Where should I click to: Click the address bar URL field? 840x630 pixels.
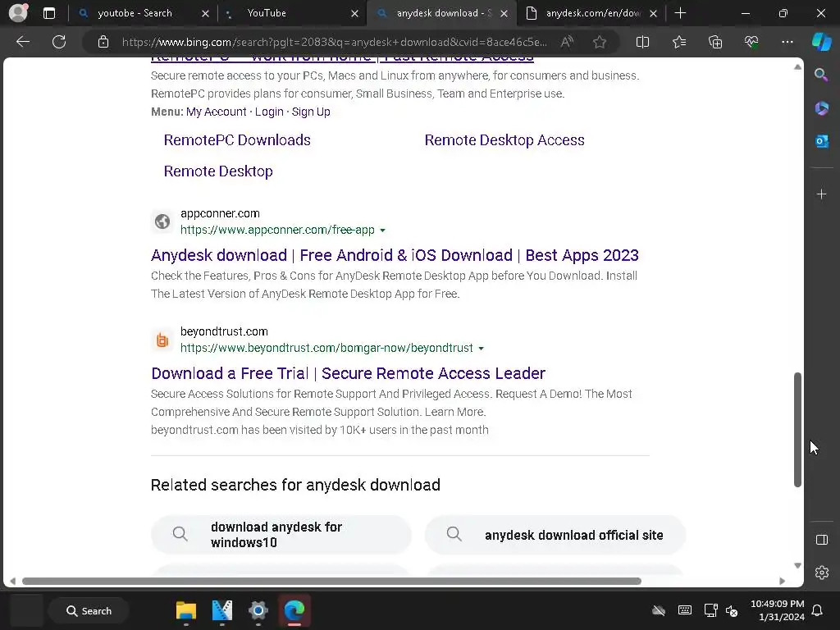pos(335,42)
